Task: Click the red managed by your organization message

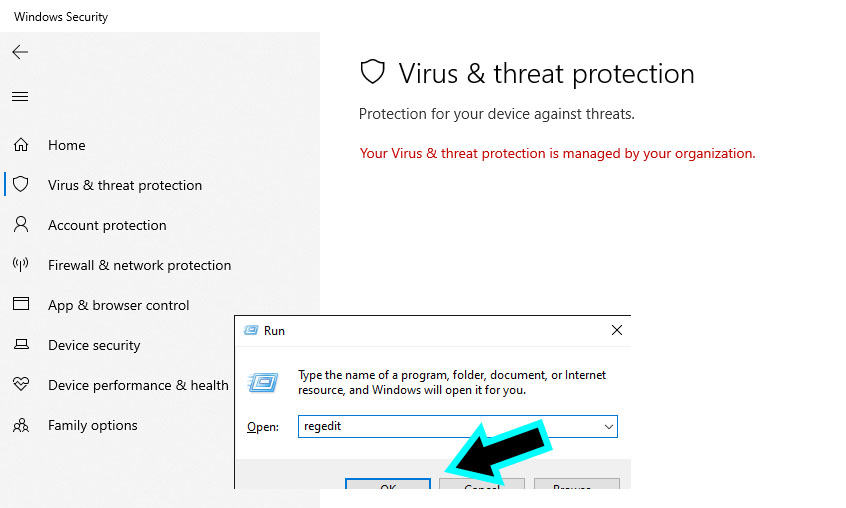Action: point(557,153)
